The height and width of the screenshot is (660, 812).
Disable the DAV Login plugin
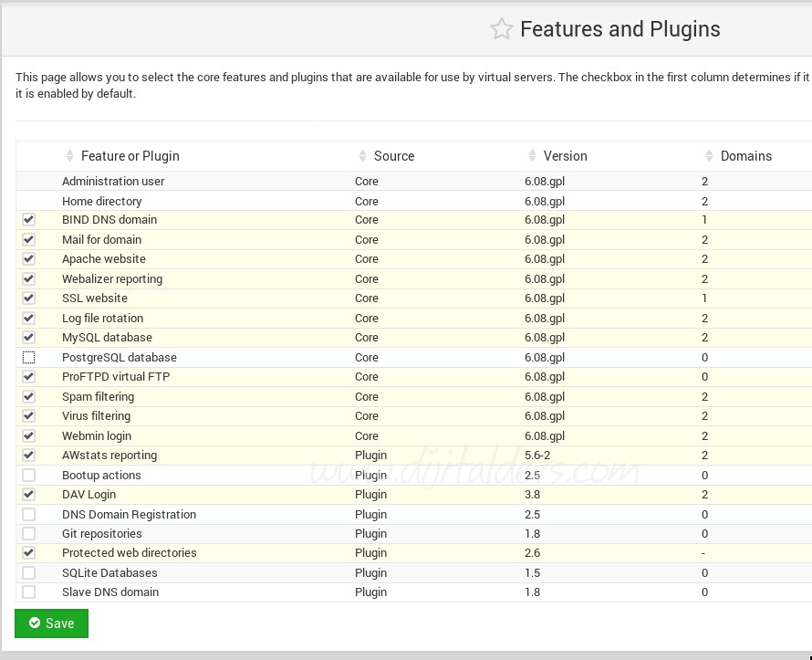pos(28,494)
